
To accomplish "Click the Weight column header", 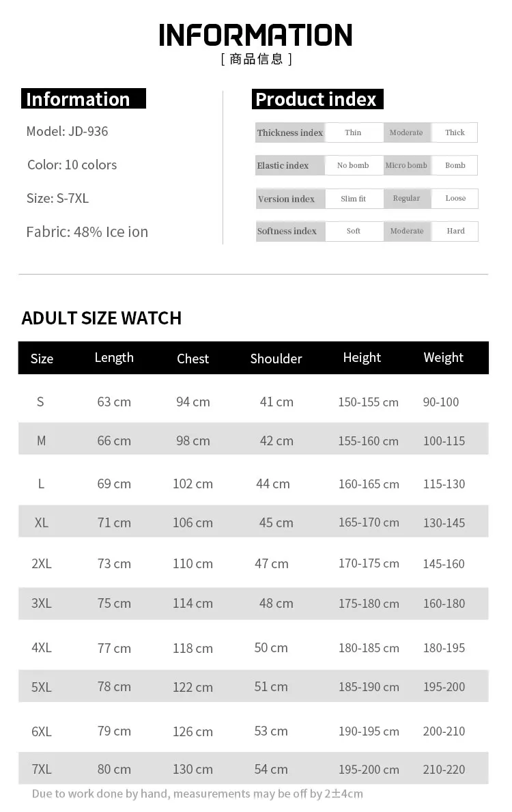I will tap(443, 358).
